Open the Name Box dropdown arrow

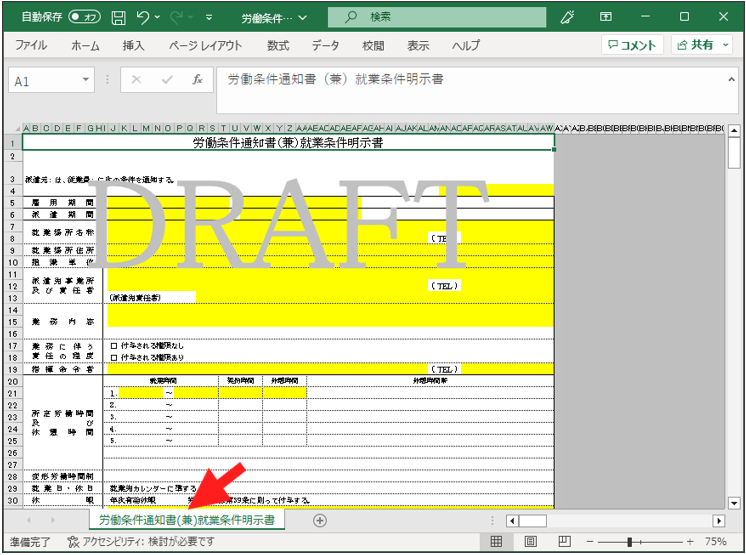tap(86, 80)
